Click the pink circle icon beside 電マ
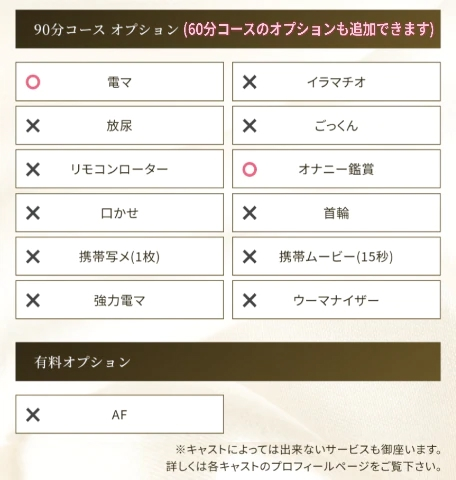Viewport: 456px width, 480px height. point(33,82)
